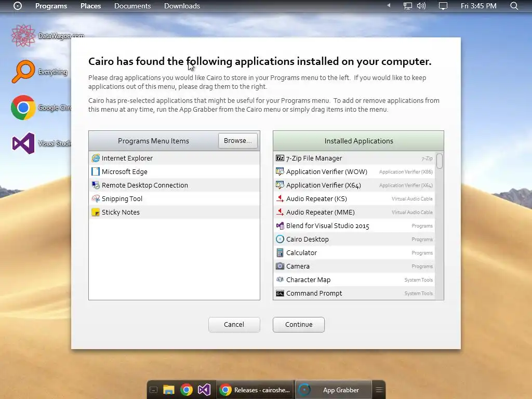Image resolution: width=532 pixels, height=399 pixels.
Task: Open the search magnifier in menu bar
Action: coord(514,6)
